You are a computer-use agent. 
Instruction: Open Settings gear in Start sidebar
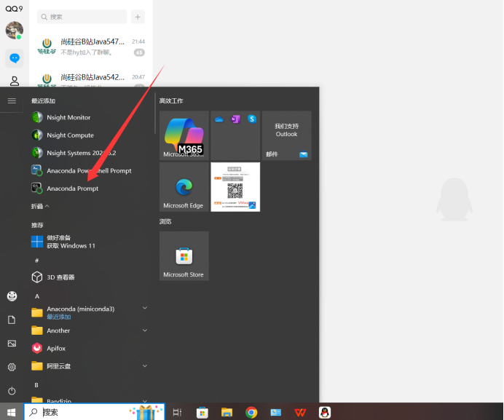pyautogui.click(x=12, y=367)
